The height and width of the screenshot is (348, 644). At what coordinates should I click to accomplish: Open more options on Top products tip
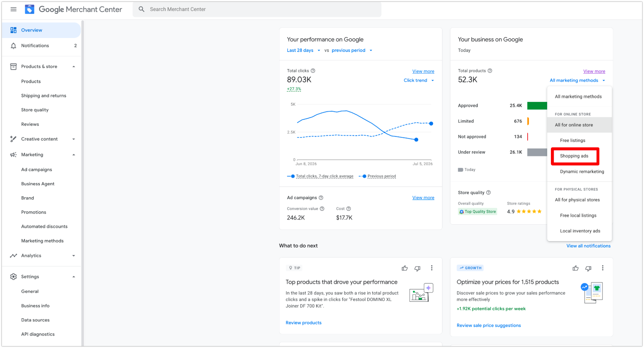pyautogui.click(x=432, y=268)
